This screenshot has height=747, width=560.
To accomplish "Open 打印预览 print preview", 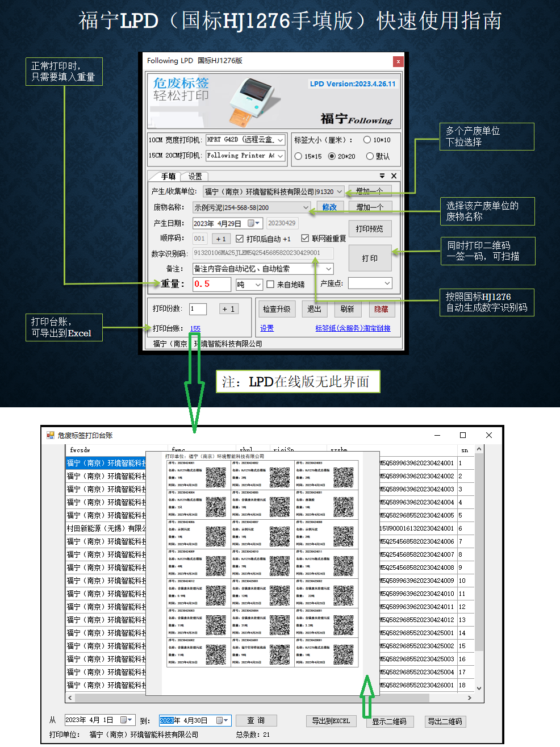I will [370, 229].
